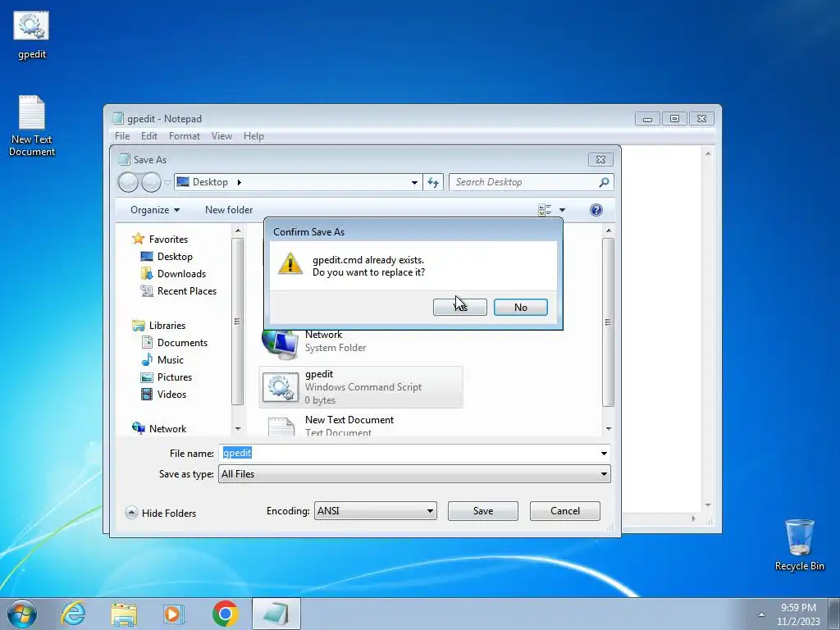840x630 pixels.
Task: Click the Refresh button by address bar
Action: [x=433, y=183]
